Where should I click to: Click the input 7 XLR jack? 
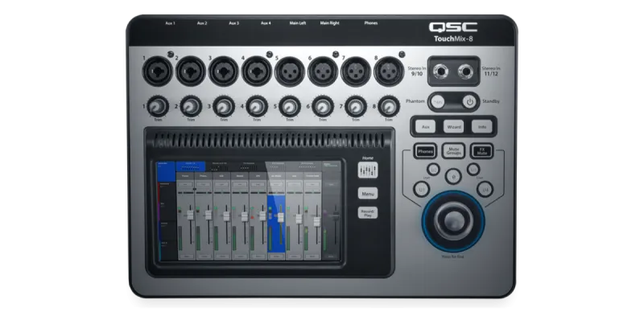point(356,72)
